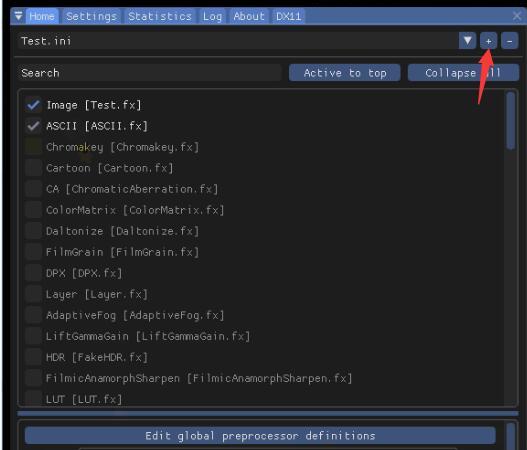Screen dimensions: 527x450
Task: Open the overlay window menu triangle icon
Action: (18, 16)
